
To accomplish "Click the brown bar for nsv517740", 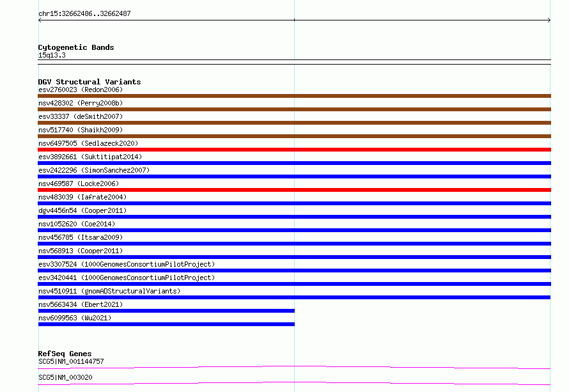I will coord(294,136).
